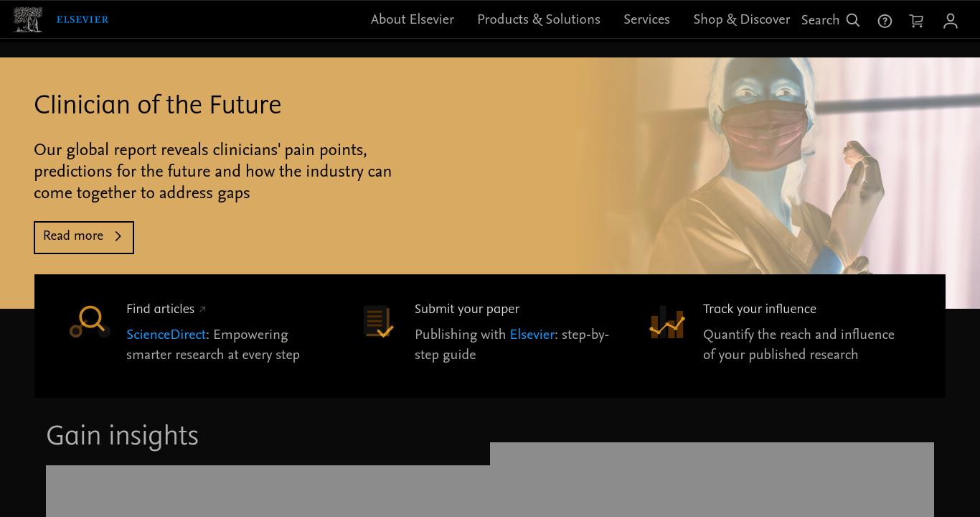Expand the Shop & Discover menu
Screen dimensions: 980x517
[742, 20]
